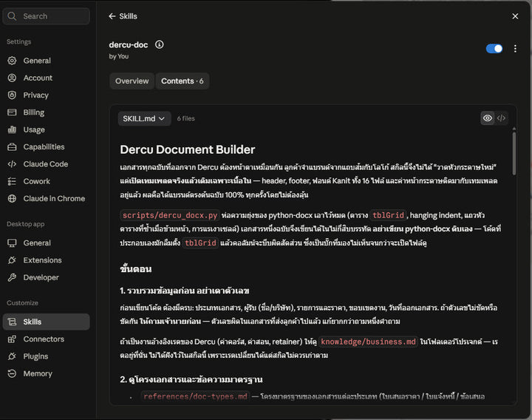The image size is (532, 420).
Task: Click the Usage bar chart icon
Action: [12, 129]
